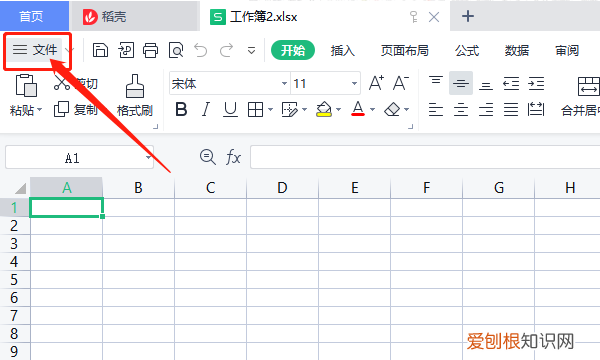Expand fill color dropdown arrow
Image resolution: width=600 pixels, height=360 pixels.
pos(339,110)
